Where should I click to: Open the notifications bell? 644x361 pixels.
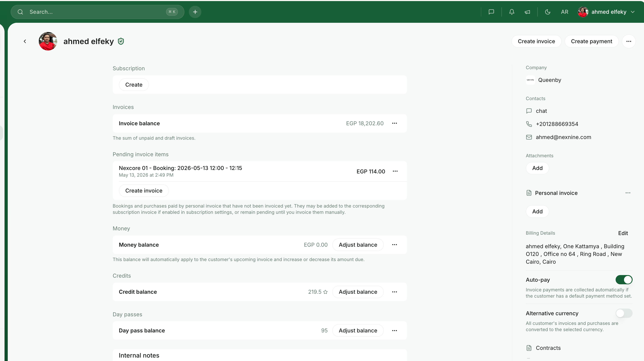point(512,12)
